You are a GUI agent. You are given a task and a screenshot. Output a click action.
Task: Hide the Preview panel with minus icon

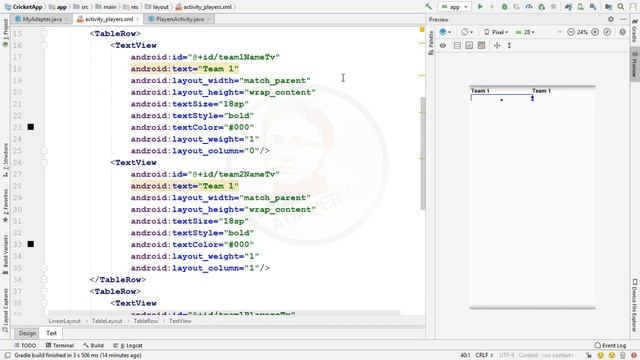pos(623,19)
